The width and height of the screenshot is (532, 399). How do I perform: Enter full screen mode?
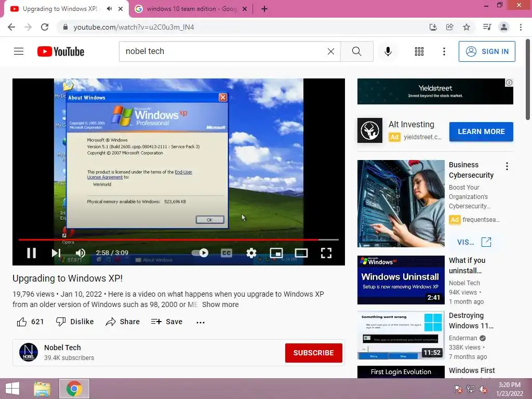(x=326, y=253)
